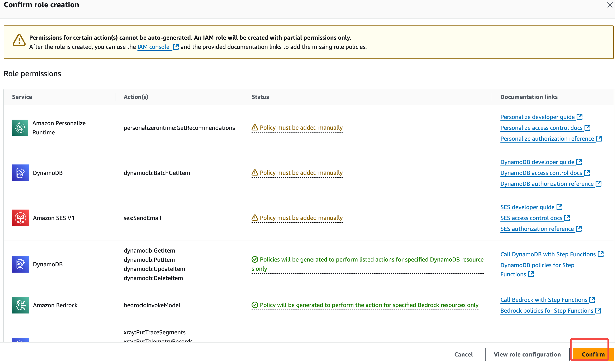Image resolution: width=615 pixels, height=364 pixels.
Task: Click external icon after Personalize access control docs
Action: click(587, 128)
